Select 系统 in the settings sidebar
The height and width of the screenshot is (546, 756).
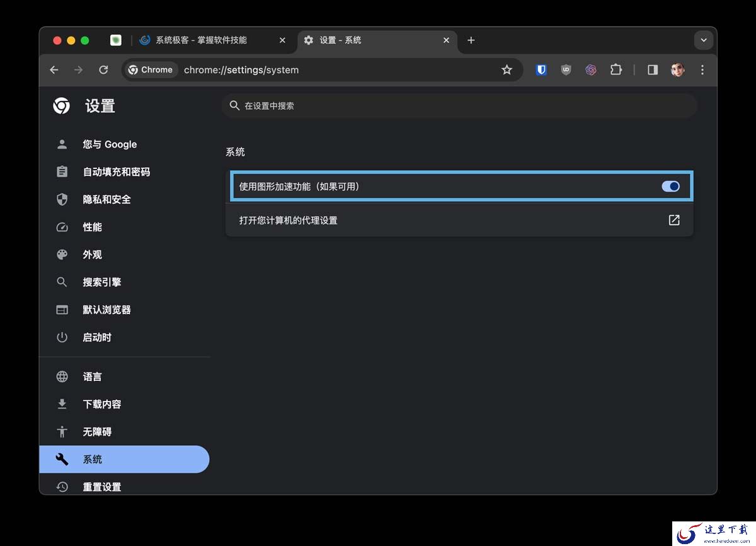(x=124, y=459)
